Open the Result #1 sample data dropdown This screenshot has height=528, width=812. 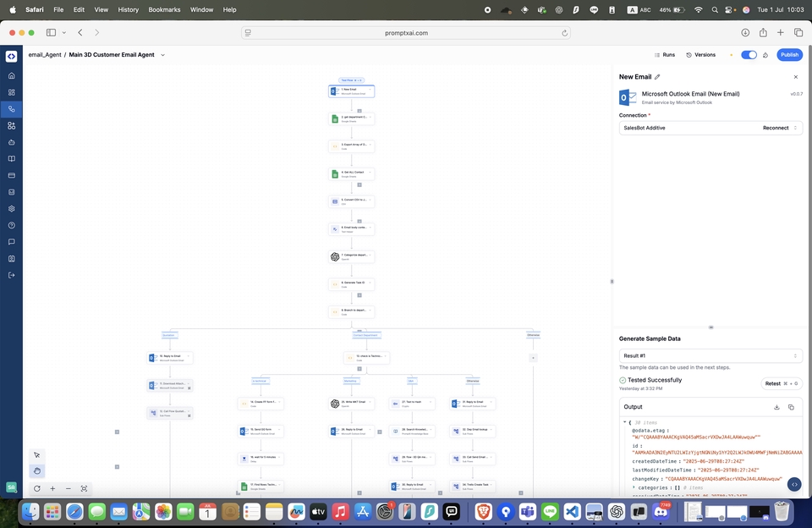pyautogui.click(x=710, y=355)
